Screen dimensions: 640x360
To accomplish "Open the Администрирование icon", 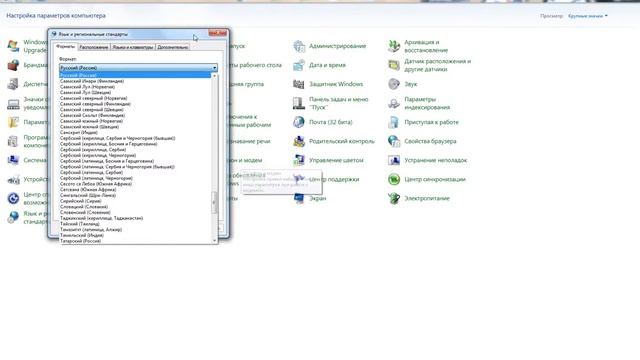I will pos(299,46).
